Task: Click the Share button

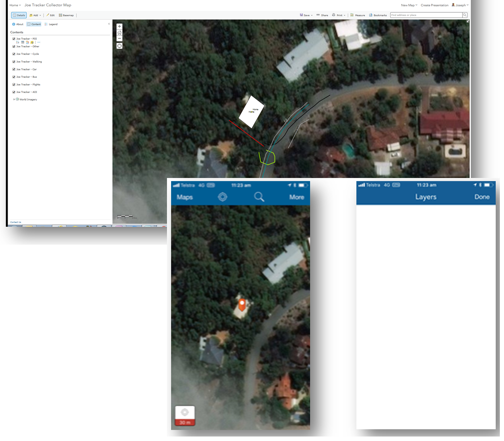Action: pos(322,15)
